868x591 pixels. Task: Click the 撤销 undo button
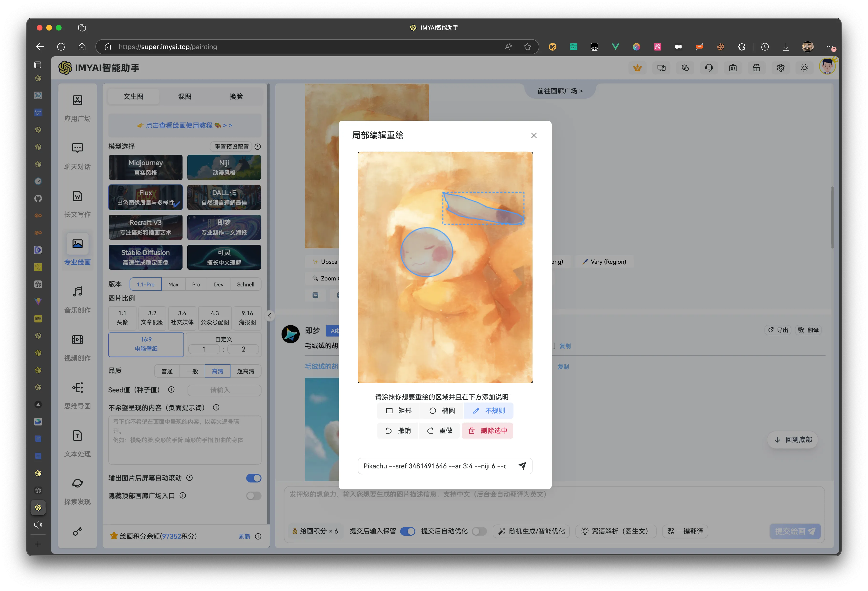(x=398, y=431)
